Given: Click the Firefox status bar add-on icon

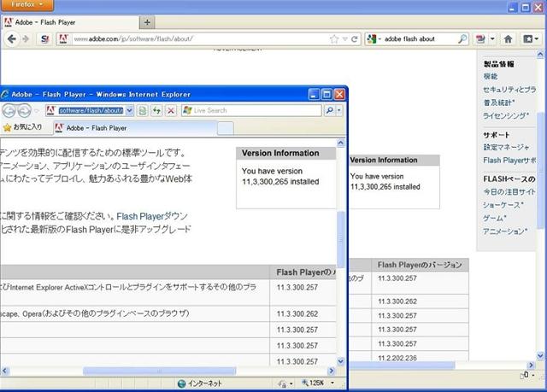Looking at the screenshot, I should tap(524, 375).
